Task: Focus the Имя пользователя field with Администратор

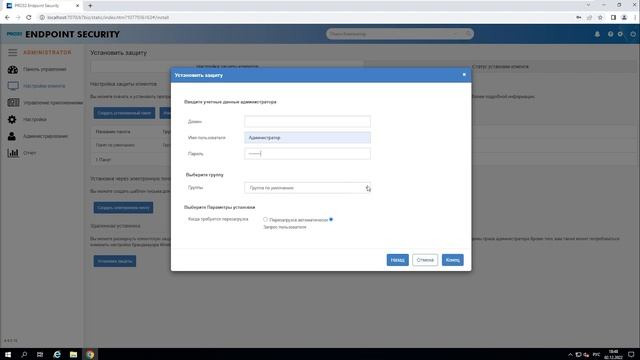Action: click(307, 138)
